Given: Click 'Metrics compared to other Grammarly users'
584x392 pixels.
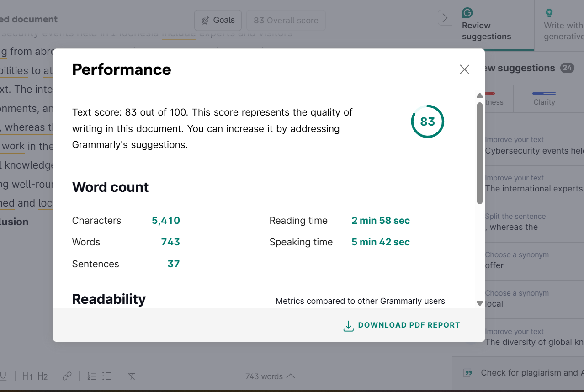Looking at the screenshot, I should (x=360, y=301).
